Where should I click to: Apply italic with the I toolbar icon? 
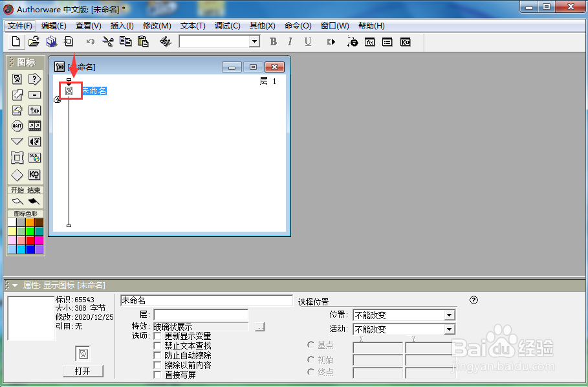click(x=290, y=41)
